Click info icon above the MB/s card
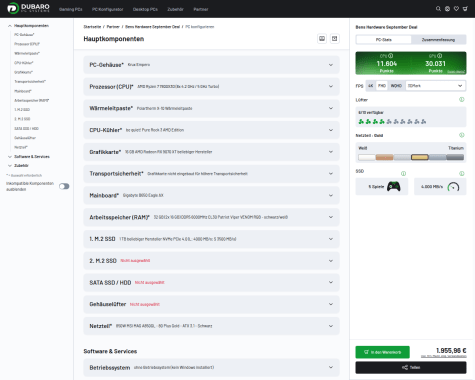The width and height of the screenshot is (475, 380). click(x=462, y=173)
